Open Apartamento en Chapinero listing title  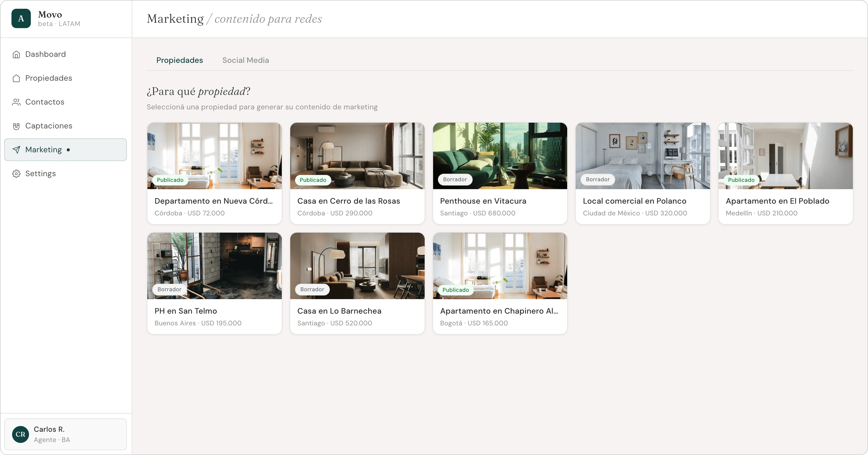[x=499, y=311]
